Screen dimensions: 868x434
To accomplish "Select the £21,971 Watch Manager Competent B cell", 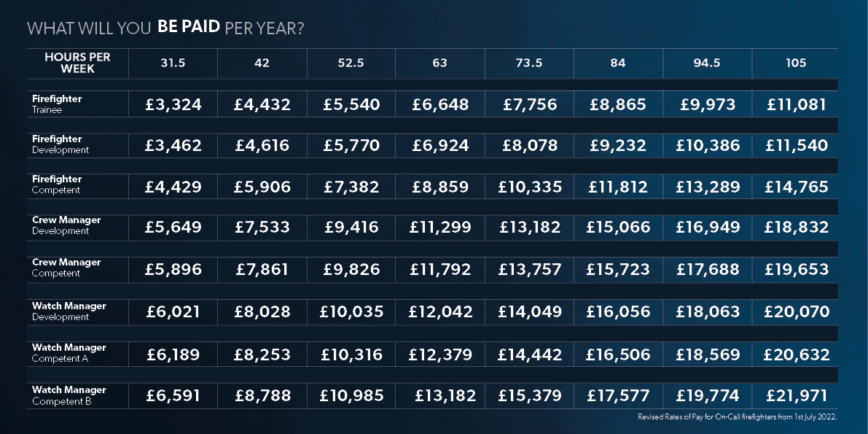I will click(796, 396).
